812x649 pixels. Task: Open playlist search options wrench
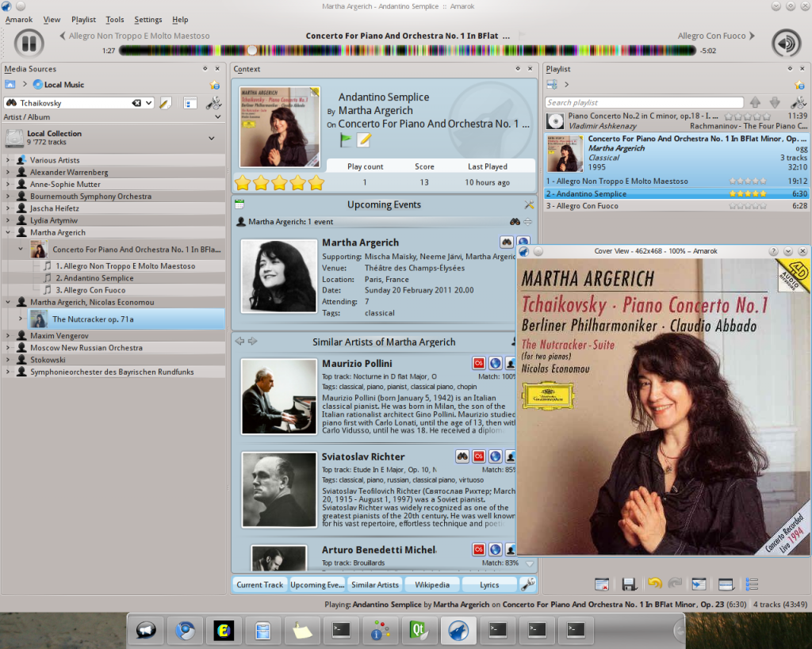point(798,102)
